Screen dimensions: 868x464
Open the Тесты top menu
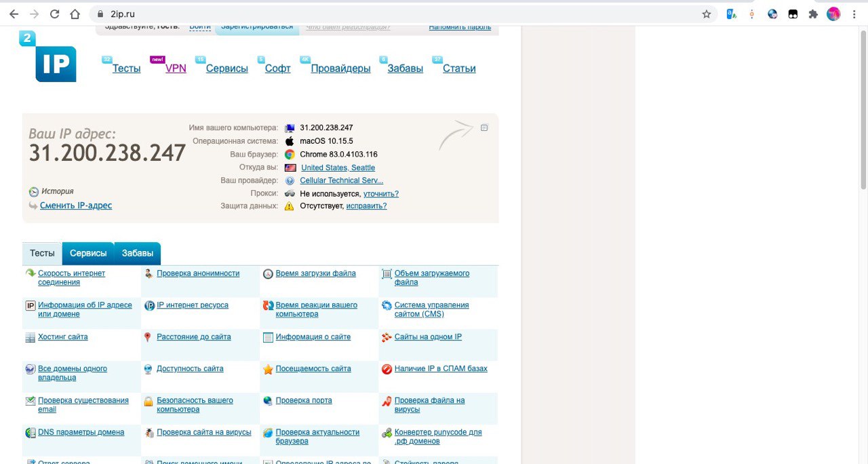127,69
